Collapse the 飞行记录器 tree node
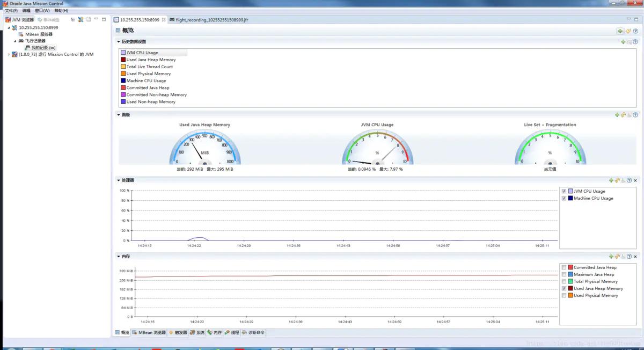 pos(15,41)
